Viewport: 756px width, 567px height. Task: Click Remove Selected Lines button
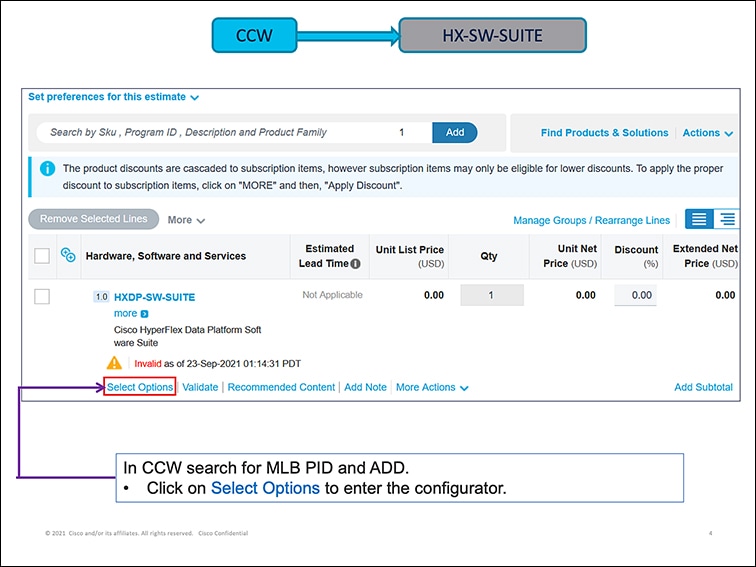94,219
